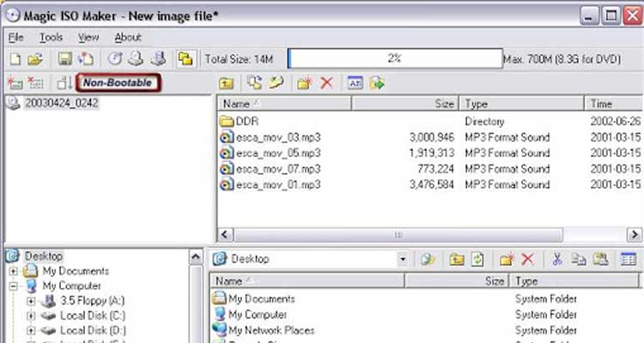This screenshot has height=343, width=644.
Task: Select My Documents in the Desktop list
Action: click(262, 298)
